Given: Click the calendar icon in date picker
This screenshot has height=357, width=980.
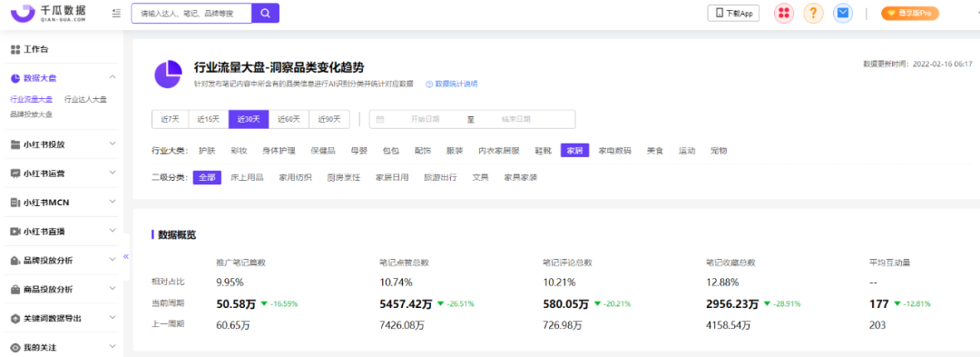Looking at the screenshot, I should click(x=380, y=119).
